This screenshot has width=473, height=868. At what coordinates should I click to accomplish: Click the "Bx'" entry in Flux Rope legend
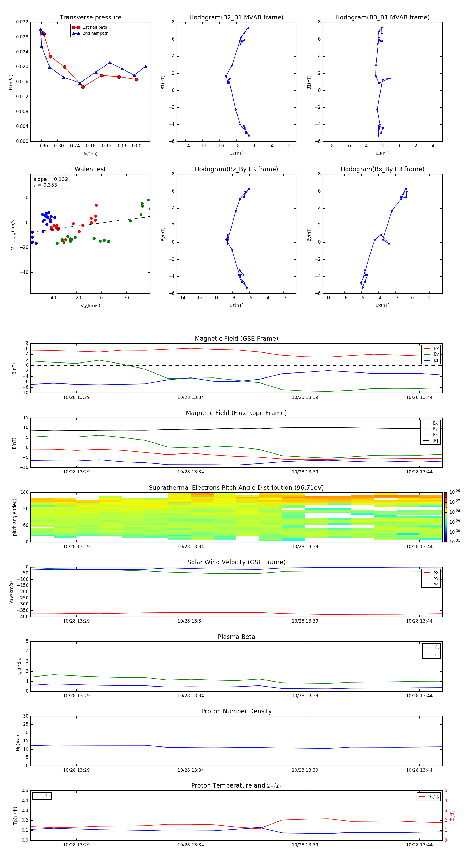[x=431, y=423]
